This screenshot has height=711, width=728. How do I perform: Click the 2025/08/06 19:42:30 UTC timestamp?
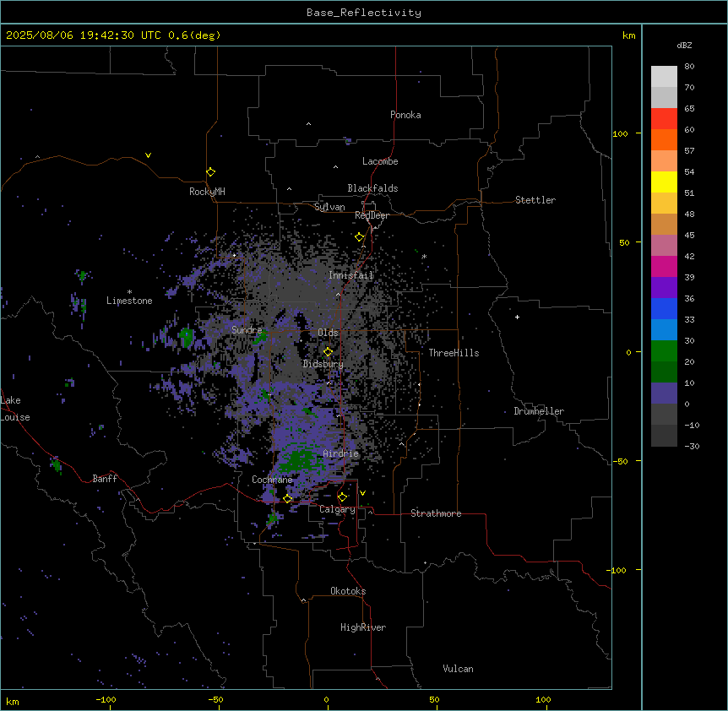tap(84, 35)
